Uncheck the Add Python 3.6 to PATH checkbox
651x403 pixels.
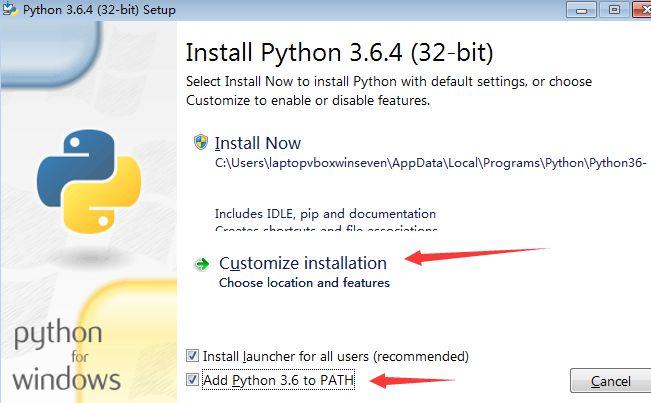click(193, 380)
